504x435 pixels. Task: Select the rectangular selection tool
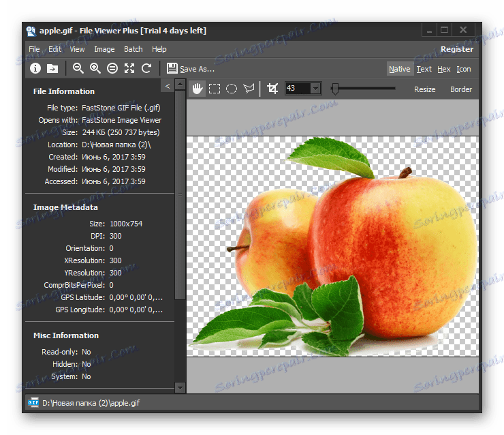tap(215, 89)
